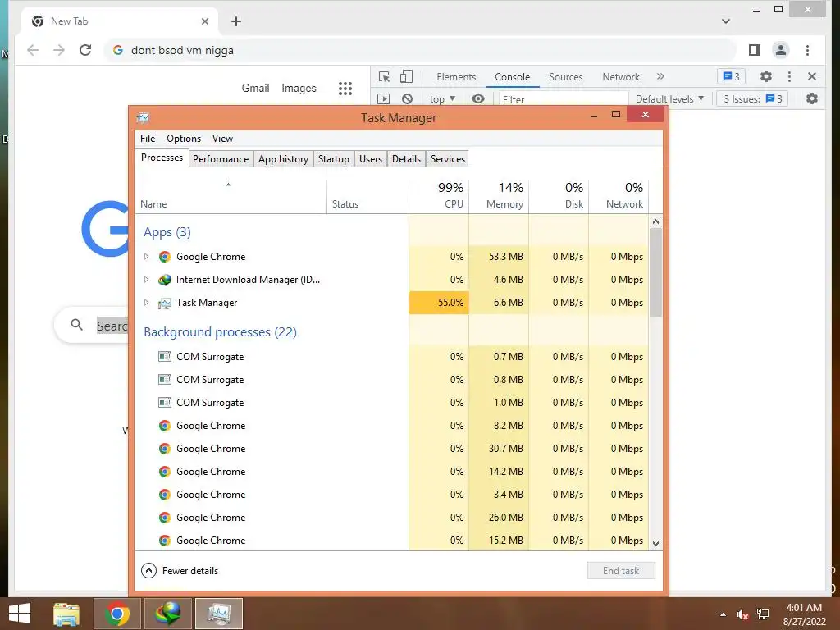Click the Task Manager scrollbar up arrow

(655, 221)
